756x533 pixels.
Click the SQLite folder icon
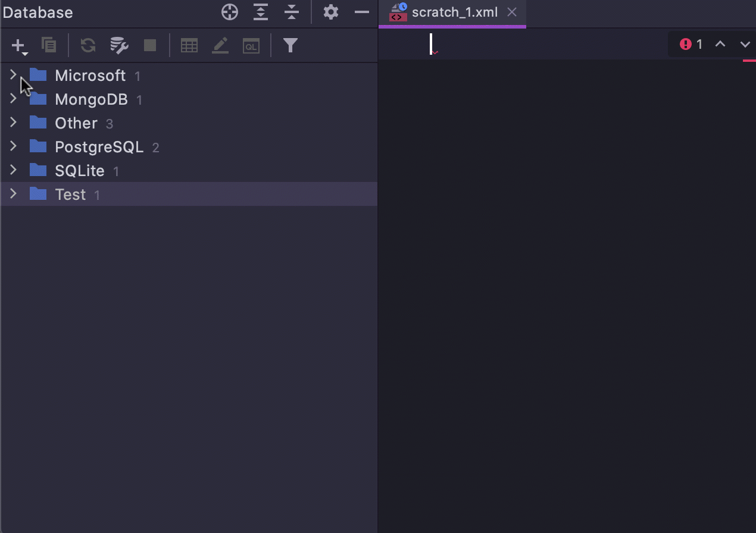pos(38,170)
